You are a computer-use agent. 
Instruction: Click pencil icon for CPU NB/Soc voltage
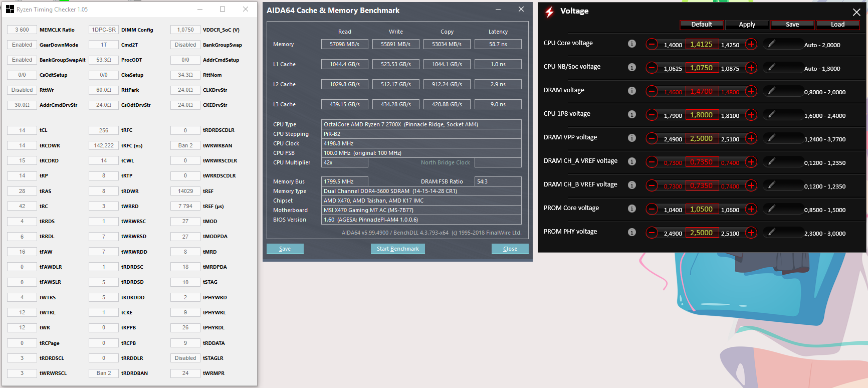click(x=771, y=68)
